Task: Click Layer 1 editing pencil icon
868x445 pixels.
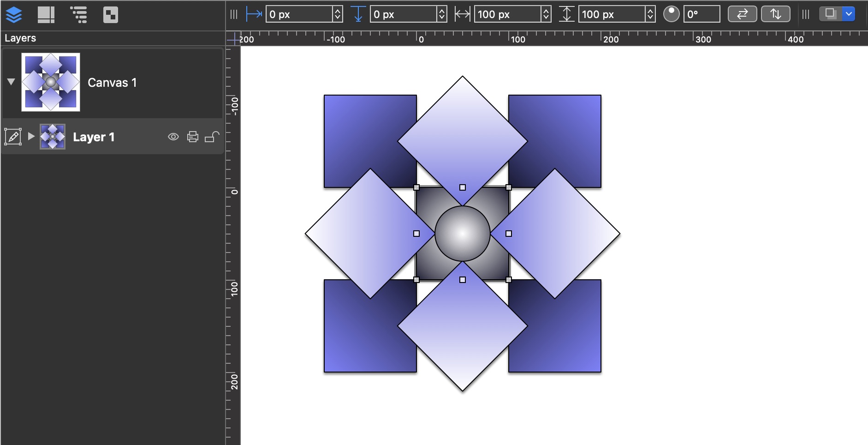Action: (13, 137)
